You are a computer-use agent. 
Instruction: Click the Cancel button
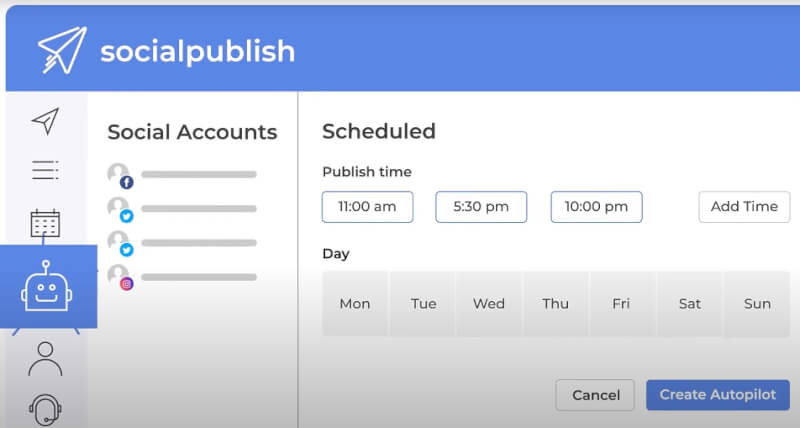click(x=595, y=395)
